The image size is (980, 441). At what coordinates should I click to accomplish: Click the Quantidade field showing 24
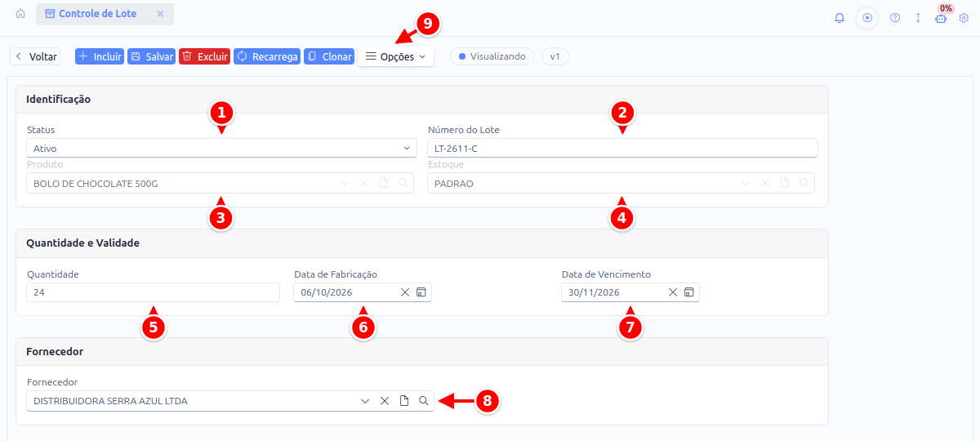[x=154, y=292]
